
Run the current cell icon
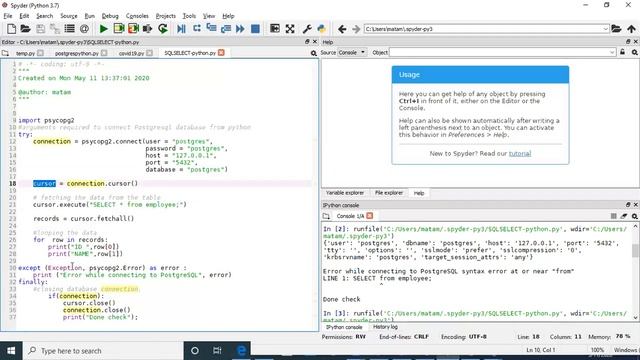(119, 29)
